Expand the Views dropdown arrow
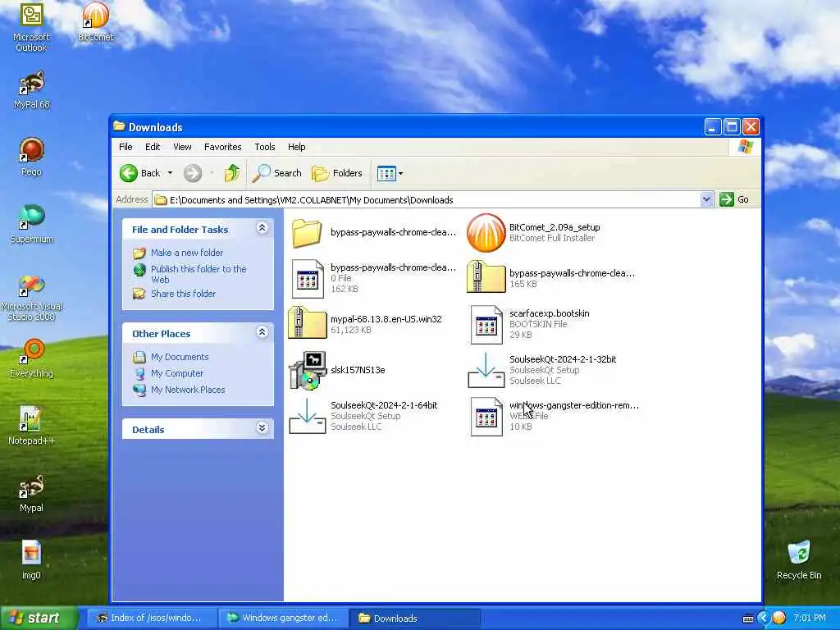 coord(400,173)
